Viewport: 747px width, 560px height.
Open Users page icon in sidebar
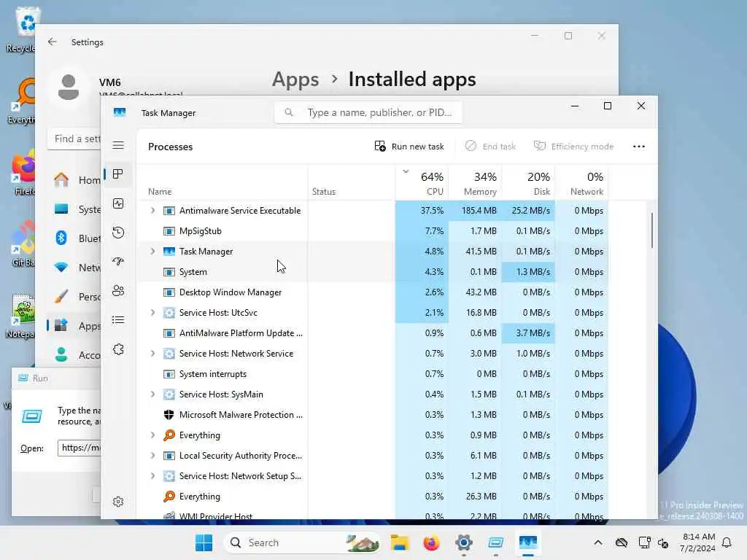(118, 290)
